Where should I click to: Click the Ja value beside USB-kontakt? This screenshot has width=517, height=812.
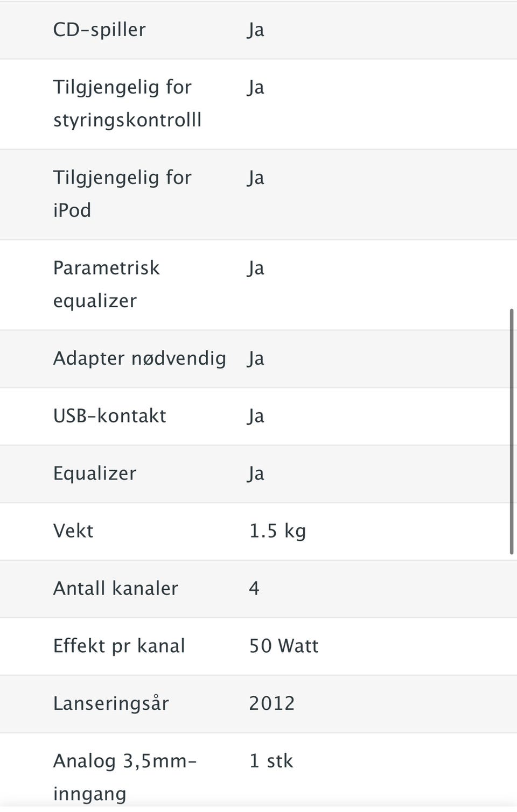pyautogui.click(x=256, y=416)
